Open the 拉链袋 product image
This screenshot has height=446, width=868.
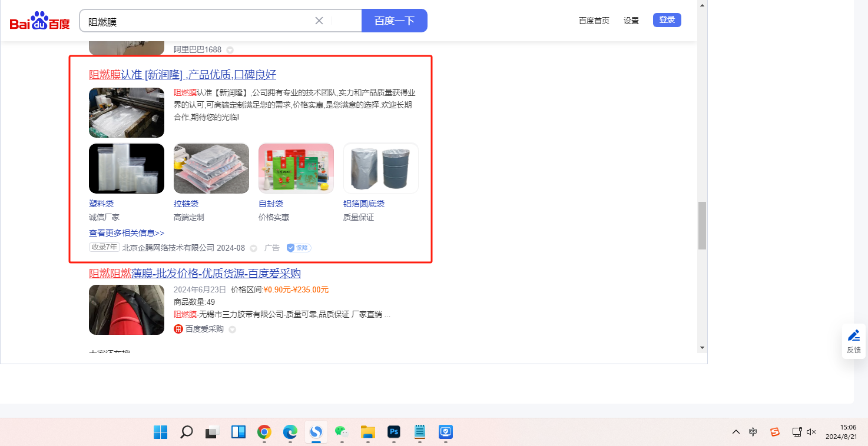pyautogui.click(x=211, y=168)
